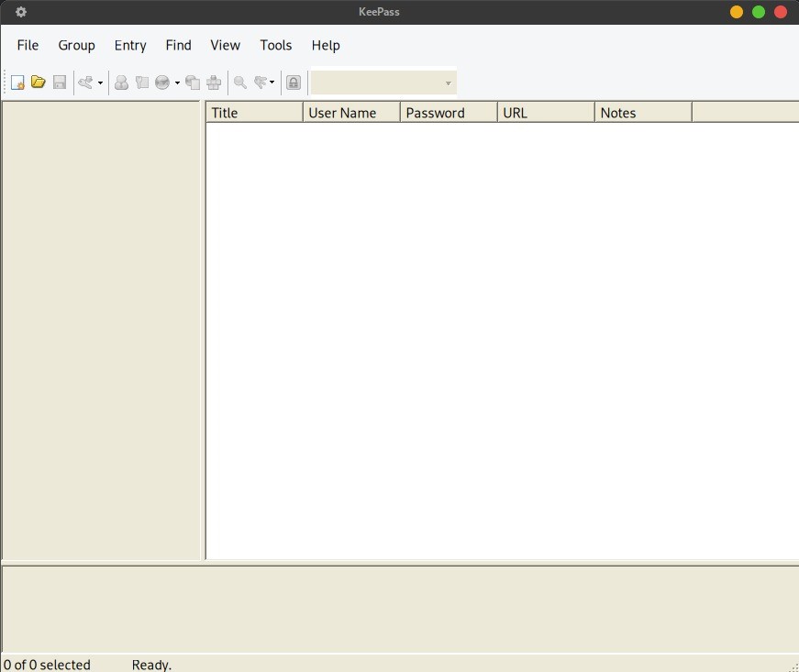Screen dimensions: 799x672
Task: Add a new entry with the key icon
Action: point(85,83)
